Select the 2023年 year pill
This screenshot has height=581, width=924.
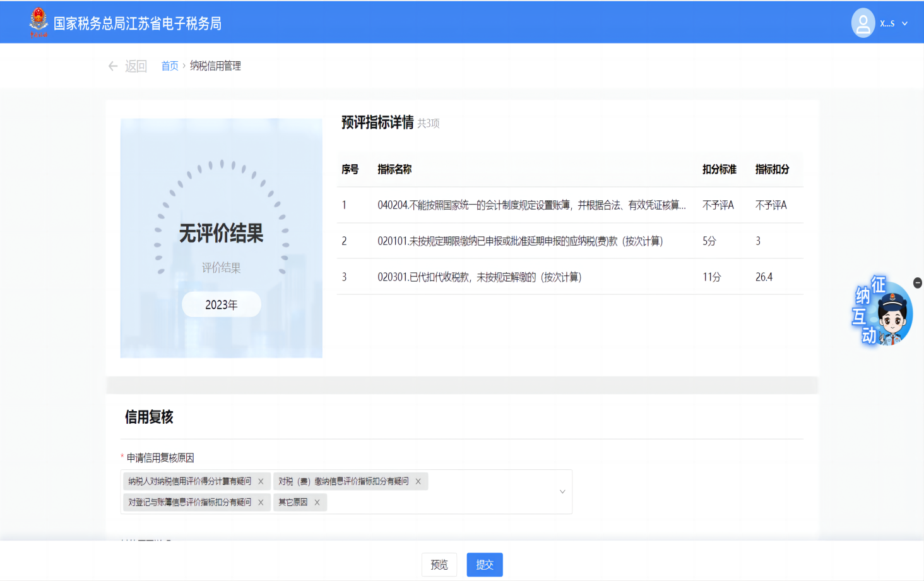pos(222,304)
